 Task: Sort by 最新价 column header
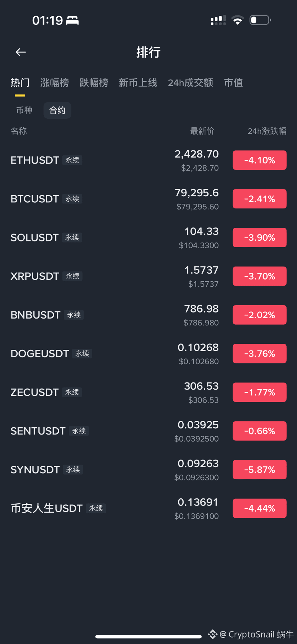pyautogui.click(x=202, y=131)
